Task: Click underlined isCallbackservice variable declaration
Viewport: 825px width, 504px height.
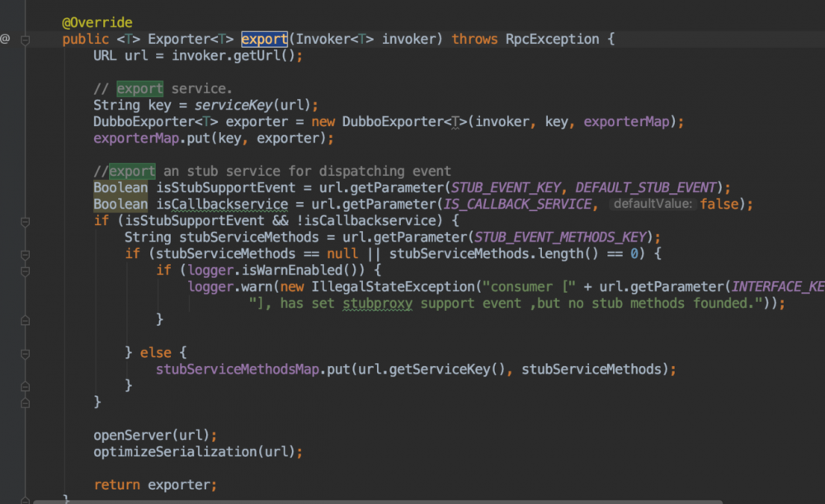Action: click(222, 204)
